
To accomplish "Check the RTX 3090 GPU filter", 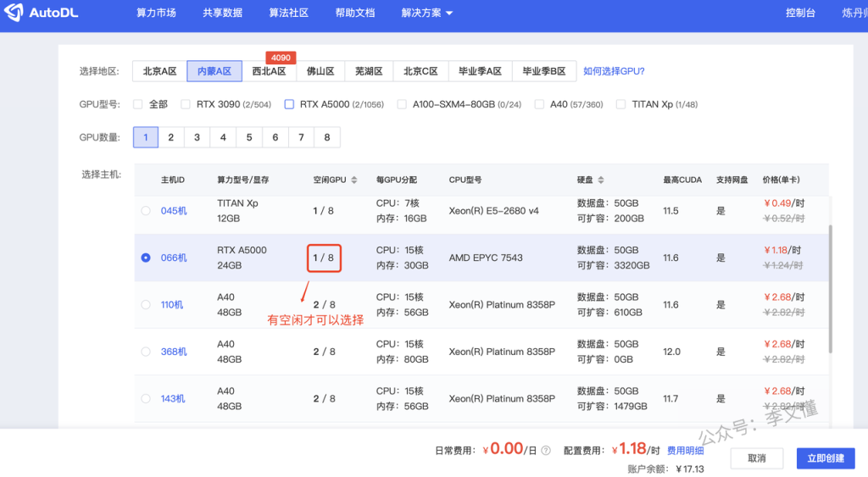I will (186, 105).
